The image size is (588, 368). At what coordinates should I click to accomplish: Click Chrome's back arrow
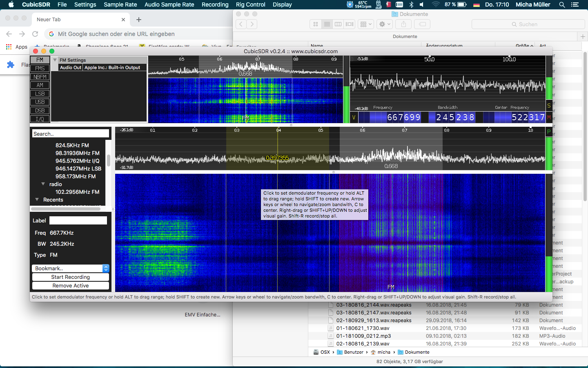(9, 34)
